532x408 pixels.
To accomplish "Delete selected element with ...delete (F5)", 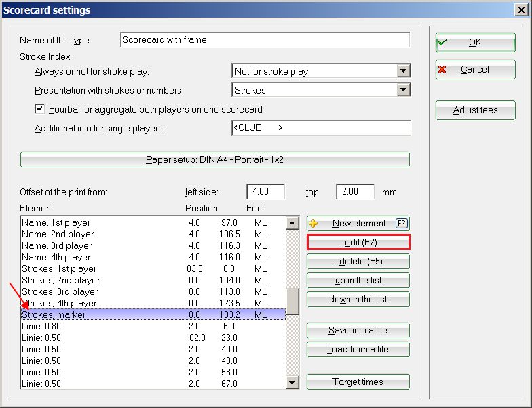I will [358, 261].
